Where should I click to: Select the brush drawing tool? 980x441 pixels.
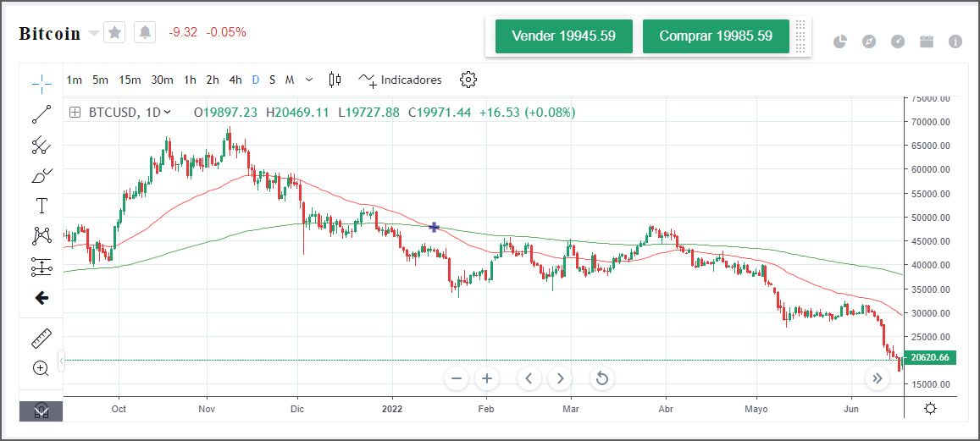point(42,175)
